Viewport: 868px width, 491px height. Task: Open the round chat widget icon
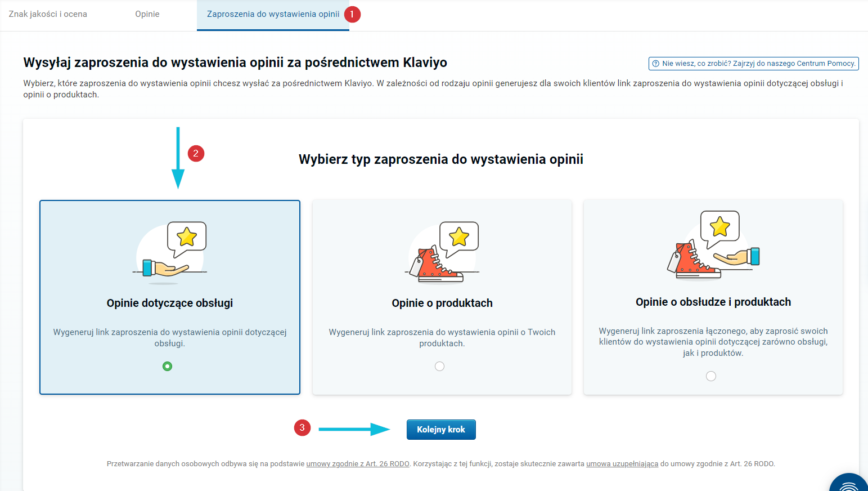point(849,483)
